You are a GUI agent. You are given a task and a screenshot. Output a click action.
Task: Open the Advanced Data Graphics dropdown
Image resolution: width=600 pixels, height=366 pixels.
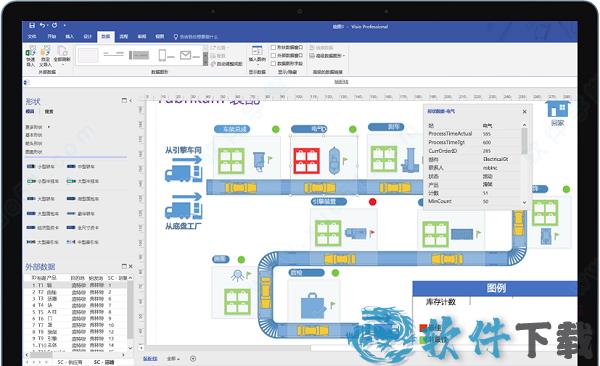(x=328, y=56)
